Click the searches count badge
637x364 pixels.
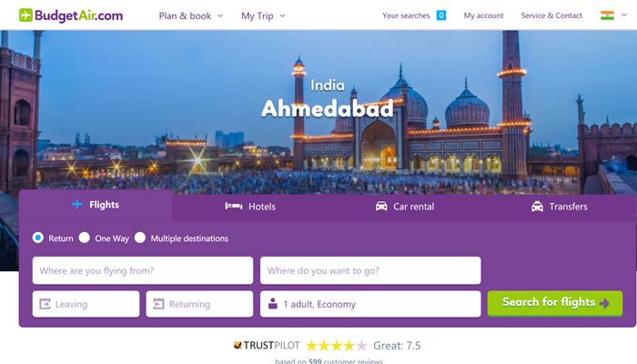(441, 15)
